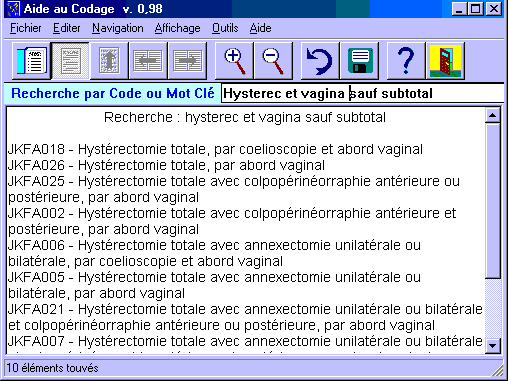Select result line JKFA021
Image resolution: width=508 pixels, height=381 pixels.
[x=245, y=317]
